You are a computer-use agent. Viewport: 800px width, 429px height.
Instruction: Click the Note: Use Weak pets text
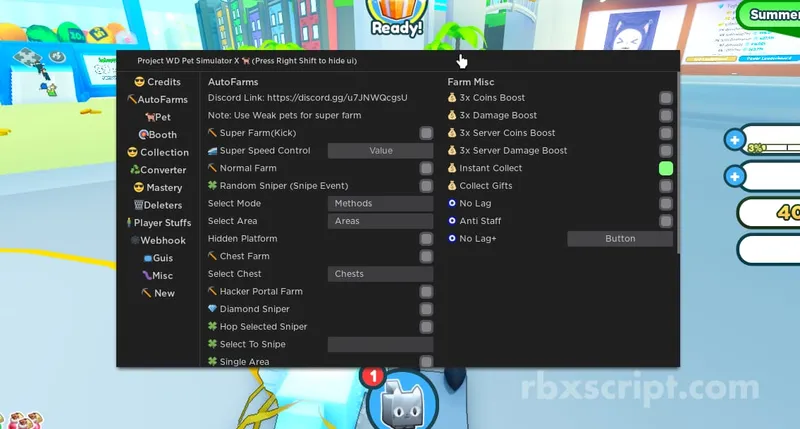click(284, 115)
